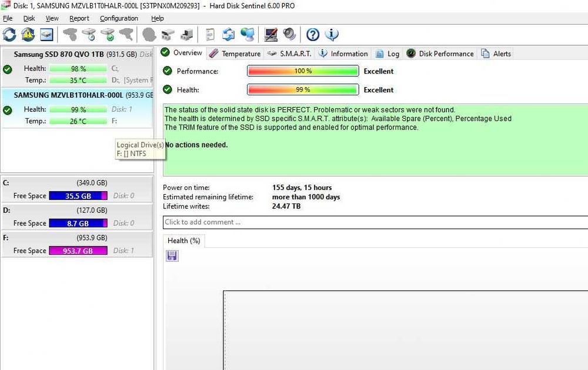
Task: Click the D: free space 8.7 GB bar
Action: pos(78,224)
